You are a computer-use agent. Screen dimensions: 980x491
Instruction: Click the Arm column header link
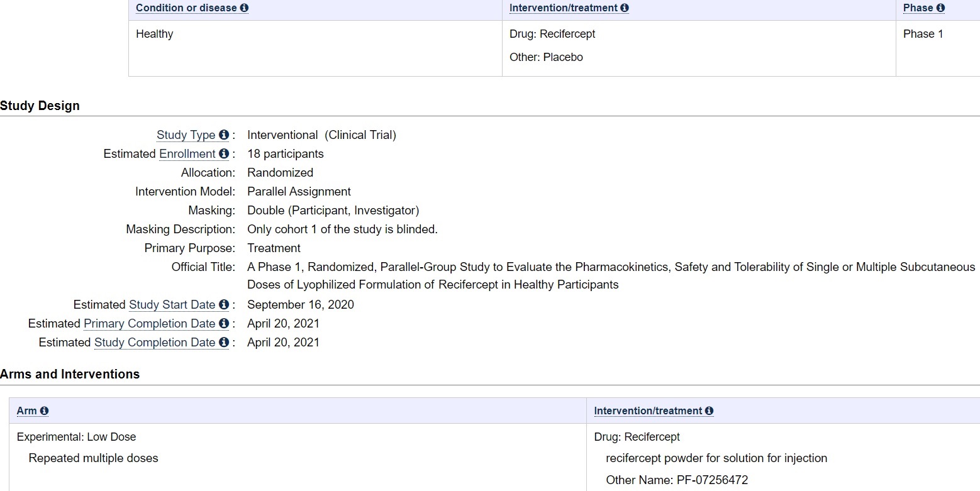click(x=26, y=411)
